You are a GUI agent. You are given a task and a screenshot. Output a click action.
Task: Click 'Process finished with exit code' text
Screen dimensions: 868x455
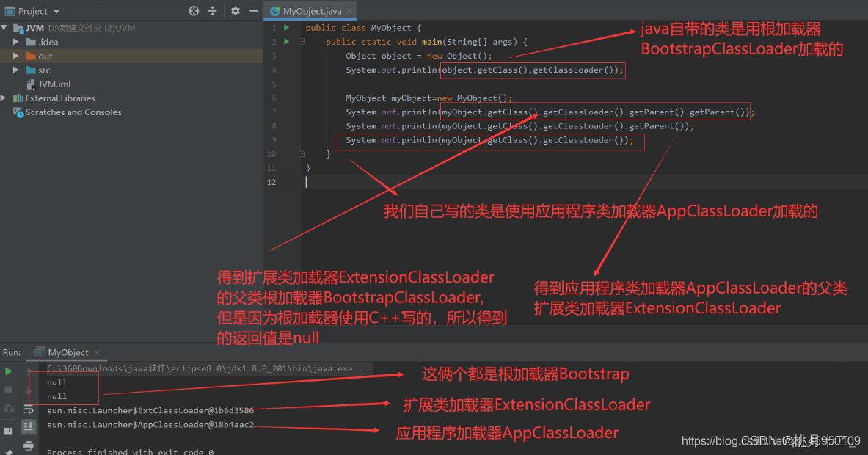click(x=130, y=451)
